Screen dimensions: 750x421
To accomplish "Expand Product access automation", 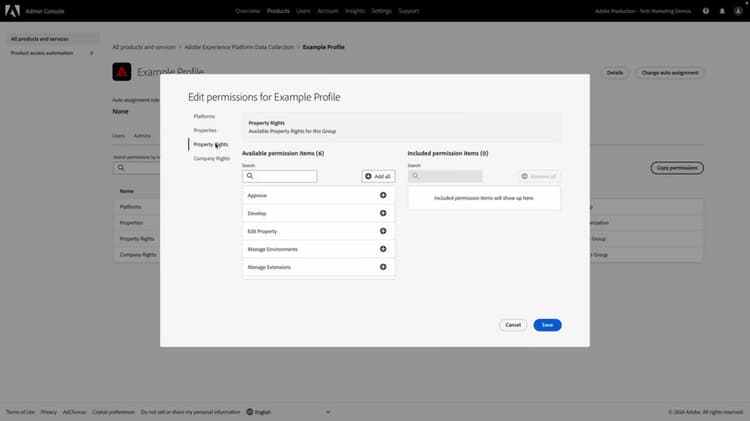I will (53, 53).
